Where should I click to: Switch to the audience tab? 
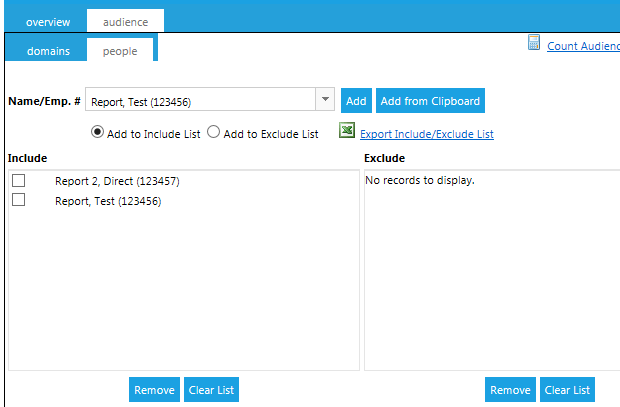[125, 20]
